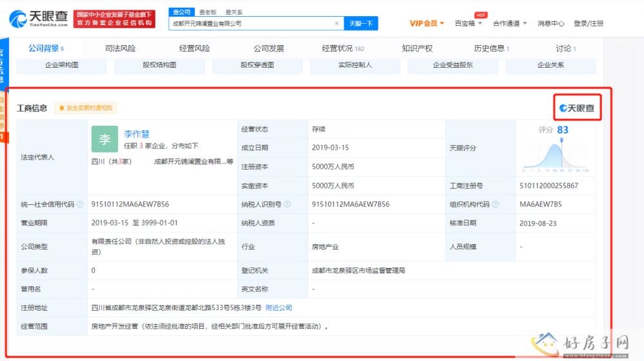Clear the search box with the X icon

click(x=337, y=23)
